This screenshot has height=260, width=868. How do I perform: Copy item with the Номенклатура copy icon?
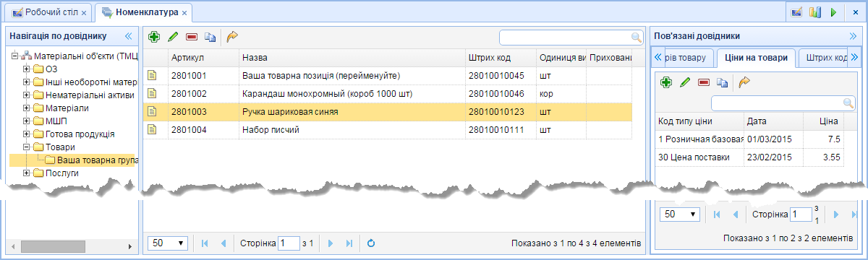pyautogui.click(x=210, y=36)
